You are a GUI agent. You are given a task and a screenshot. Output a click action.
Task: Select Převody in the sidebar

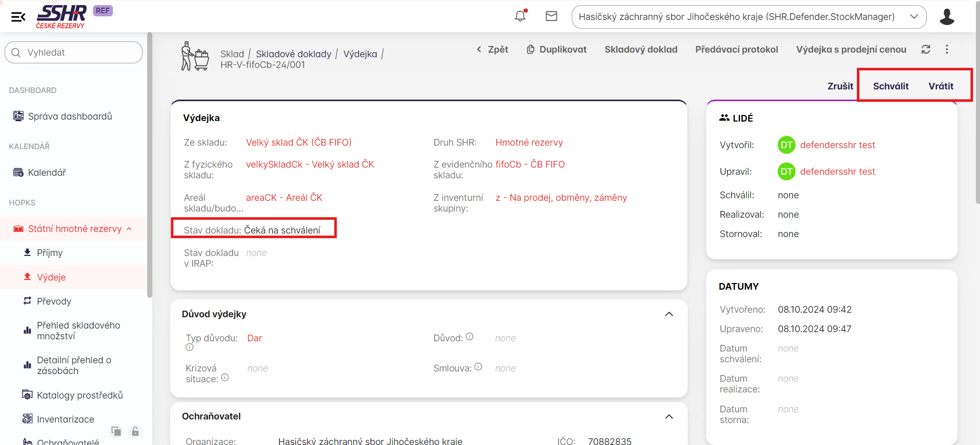click(54, 301)
